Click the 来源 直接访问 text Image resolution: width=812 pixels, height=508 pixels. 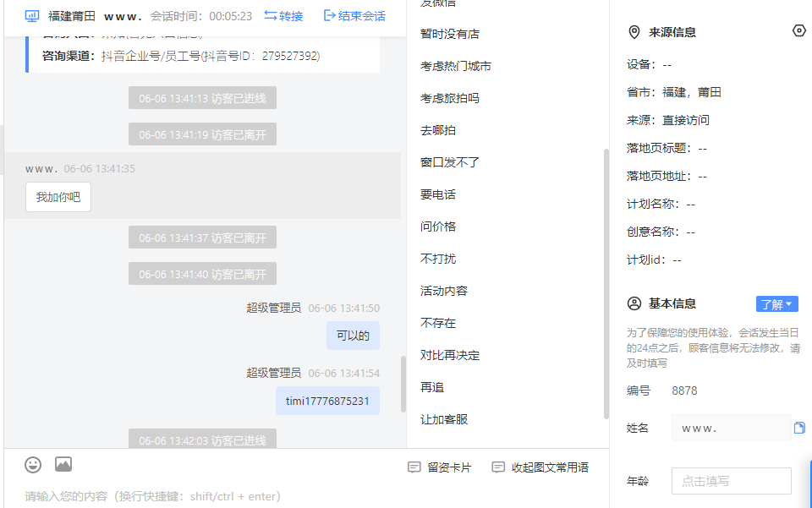(668, 121)
